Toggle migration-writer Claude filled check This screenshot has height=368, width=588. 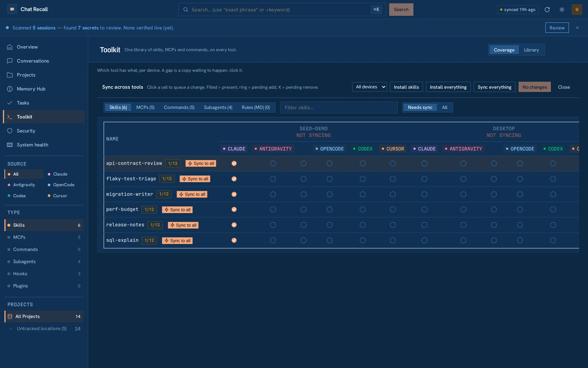point(234,194)
